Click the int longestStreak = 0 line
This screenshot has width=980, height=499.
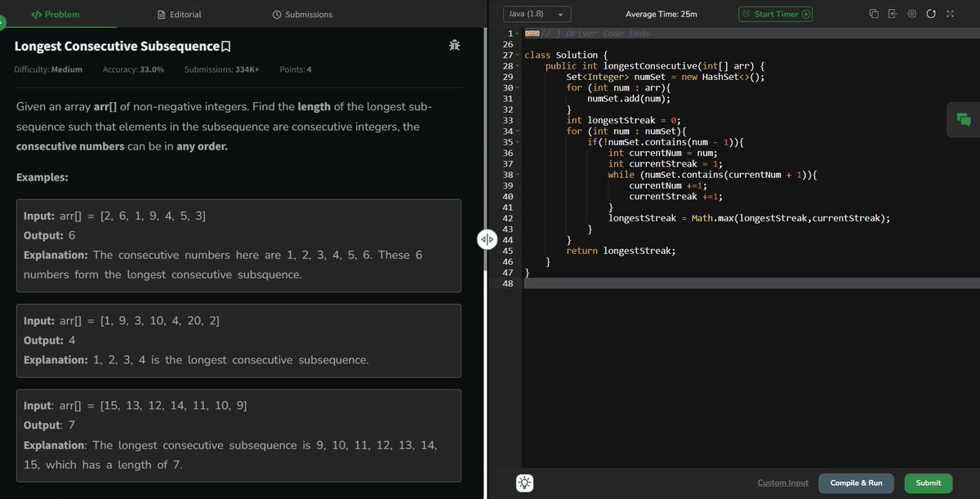(x=623, y=120)
